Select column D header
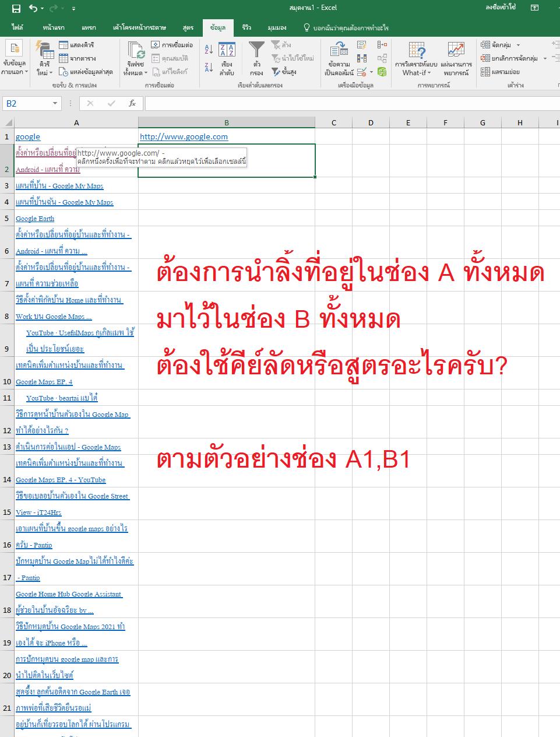 371,122
